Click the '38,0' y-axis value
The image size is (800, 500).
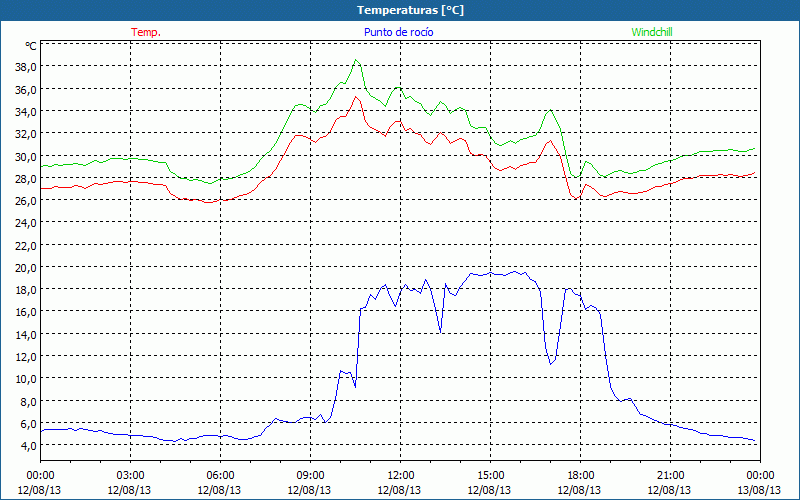(x=26, y=67)
